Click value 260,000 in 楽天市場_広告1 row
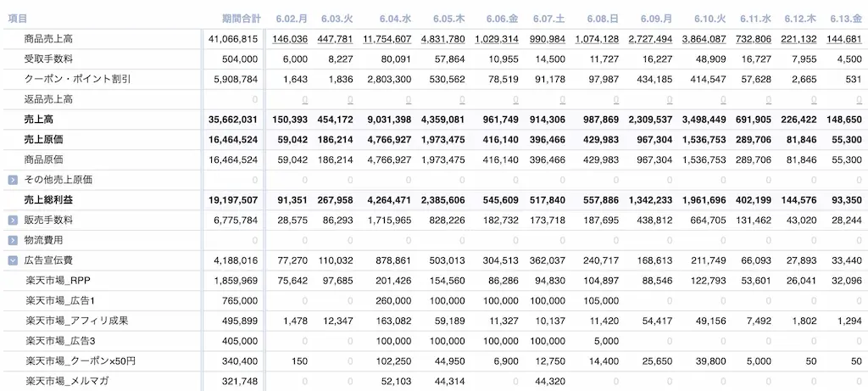The height and width of the screenshot is (391, 868). [x=393, y=301]
